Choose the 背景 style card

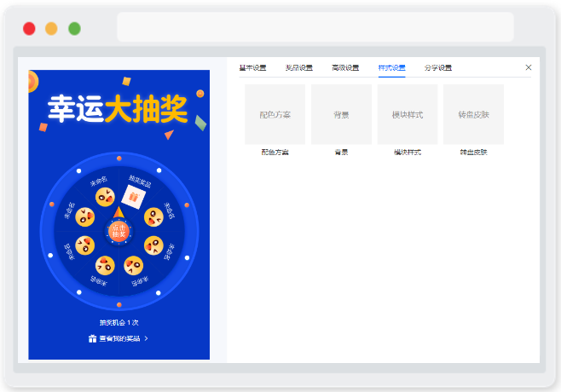pyautogui.click(x=341, y=114)
